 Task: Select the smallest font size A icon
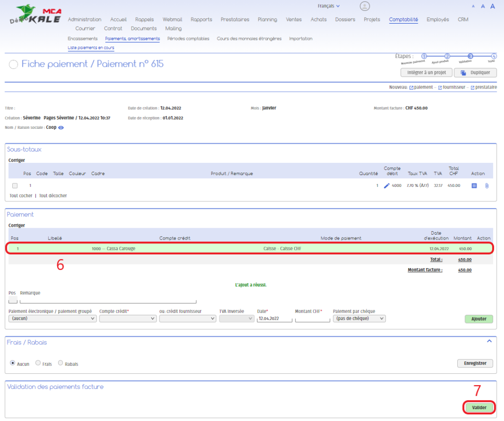pyautogui.click(x=473, y=6)
